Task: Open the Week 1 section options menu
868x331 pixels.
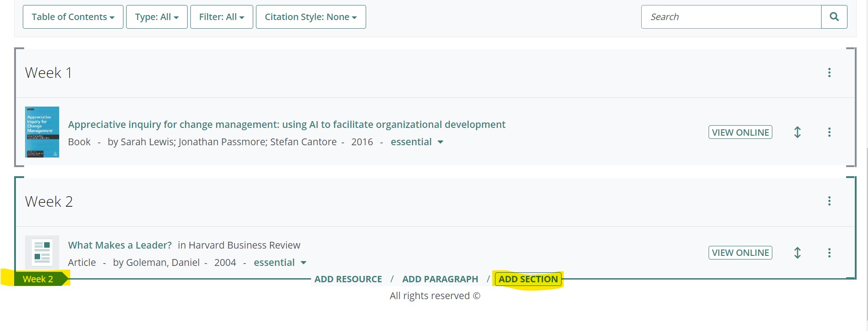Action: [829, 73]
